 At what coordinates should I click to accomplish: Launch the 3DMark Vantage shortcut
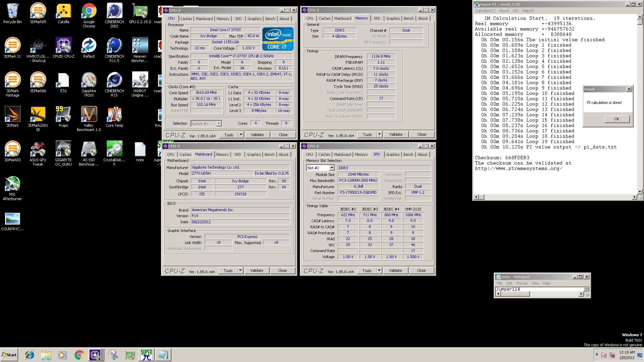(12, 84)
